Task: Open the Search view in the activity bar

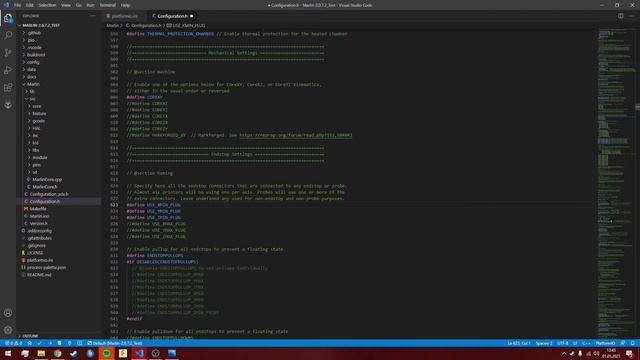Action: [8, 36]
